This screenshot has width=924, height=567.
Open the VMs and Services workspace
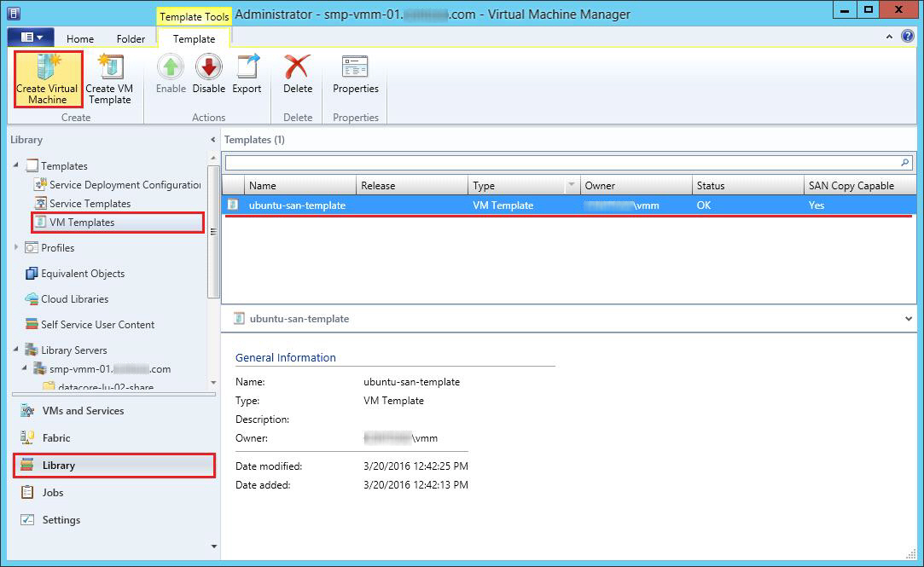(83, 410)
